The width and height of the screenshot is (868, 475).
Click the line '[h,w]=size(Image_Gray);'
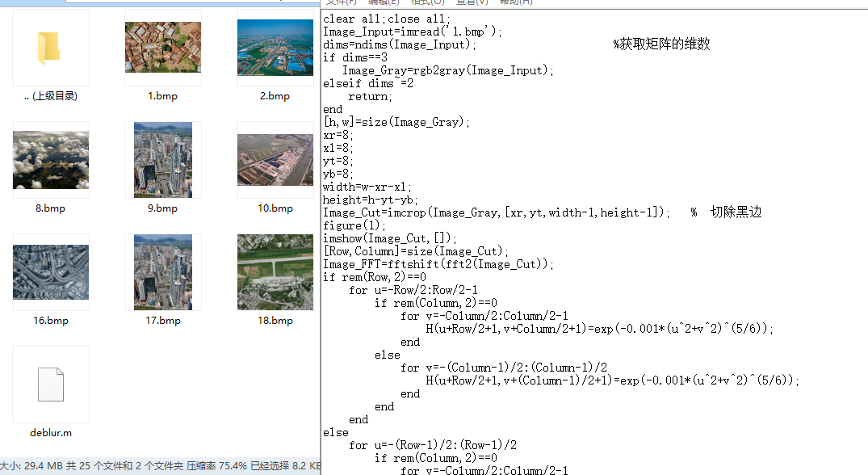click(396, 122)
